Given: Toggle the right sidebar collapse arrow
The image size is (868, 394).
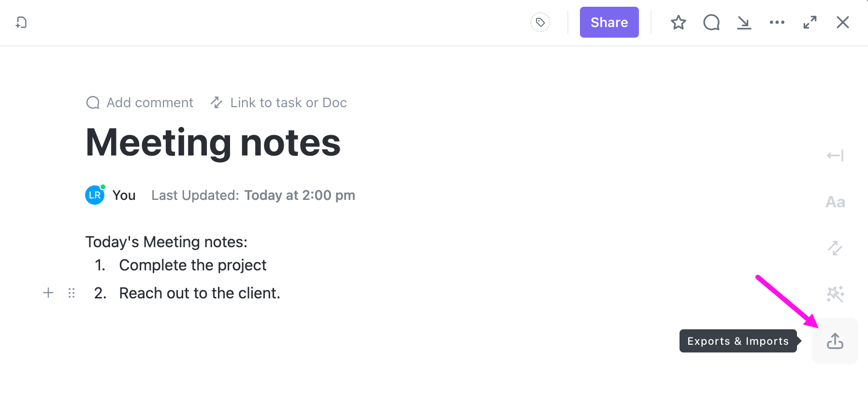Looking at the screenshot, I should tap(835, 155).
